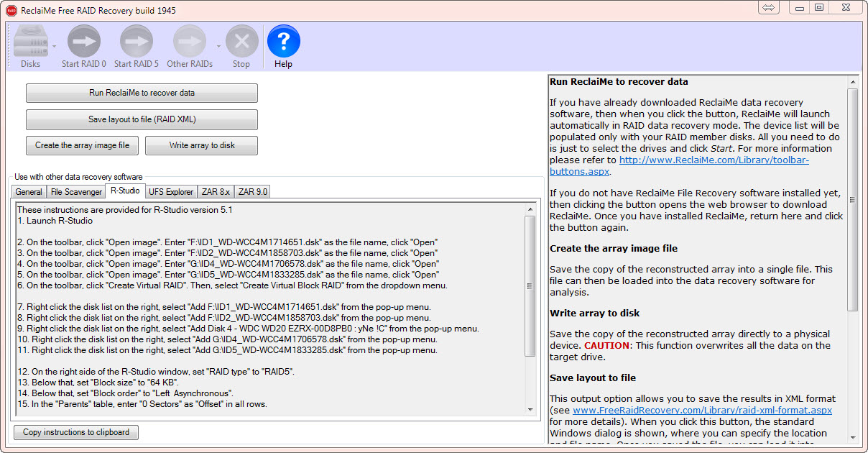Click Write array to disk button
The image size is (868, 453).
pyautogui.click(x=202, y=145)
